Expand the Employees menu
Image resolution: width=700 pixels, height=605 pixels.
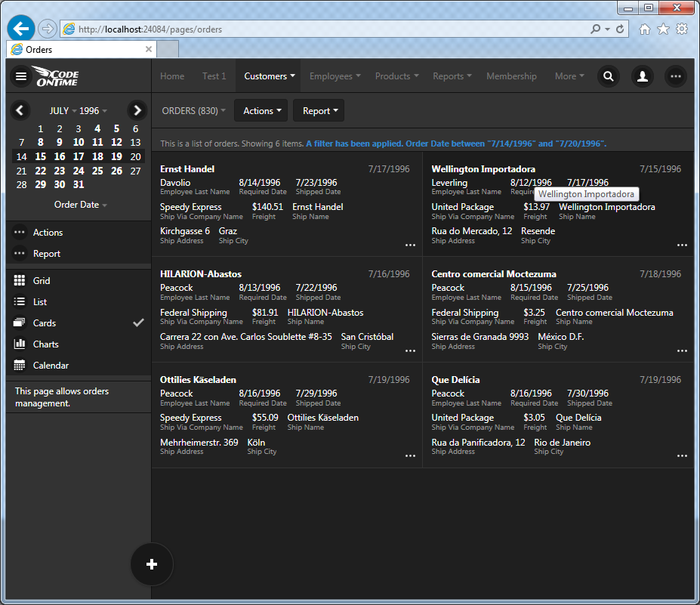(335, 76)
